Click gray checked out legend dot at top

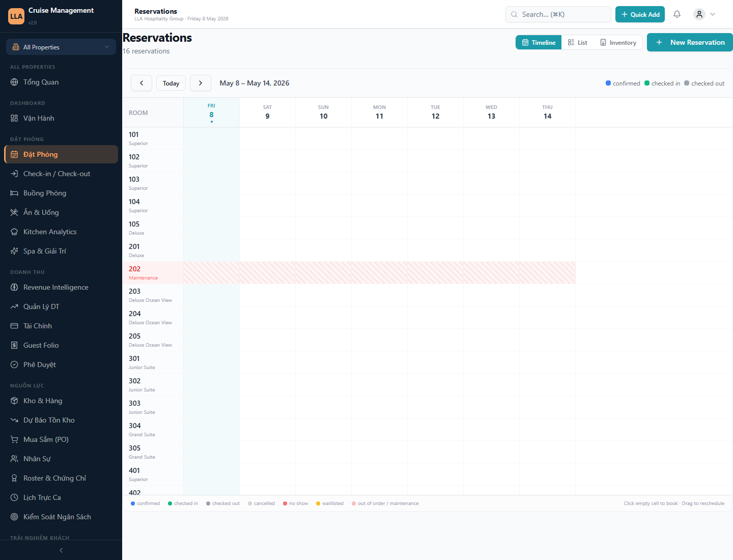[x=687, y=83]
